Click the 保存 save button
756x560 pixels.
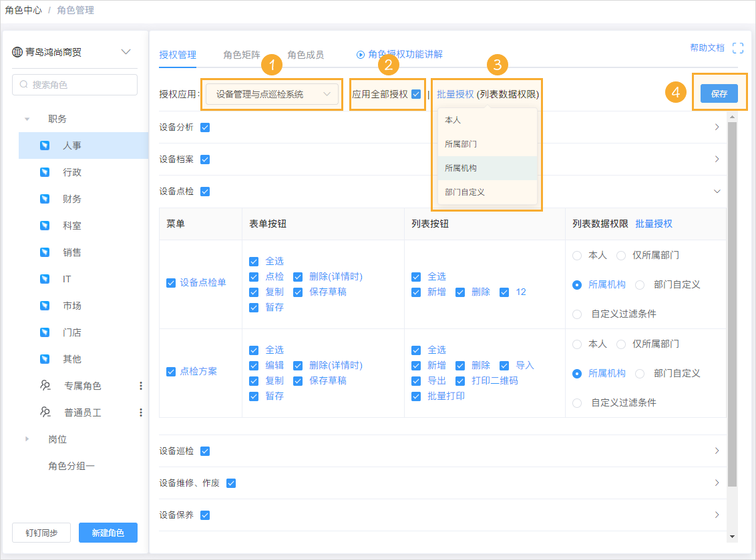coord(719,93)
